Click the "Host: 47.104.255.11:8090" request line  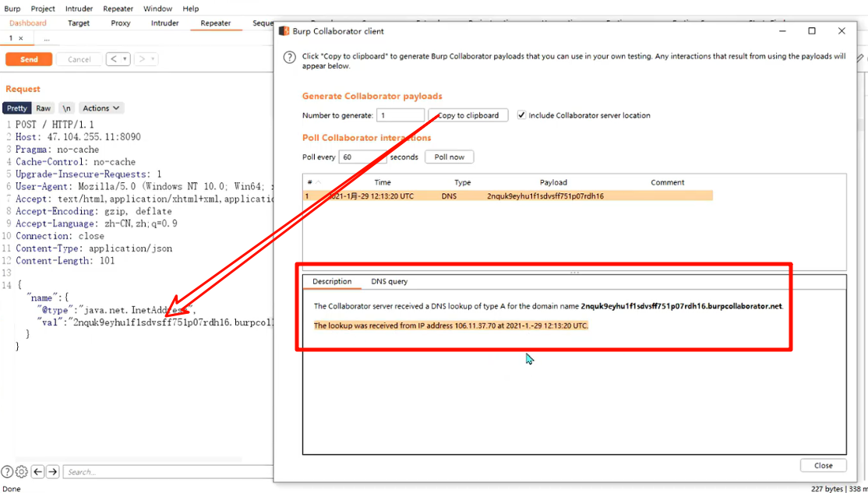coord(78,137)
